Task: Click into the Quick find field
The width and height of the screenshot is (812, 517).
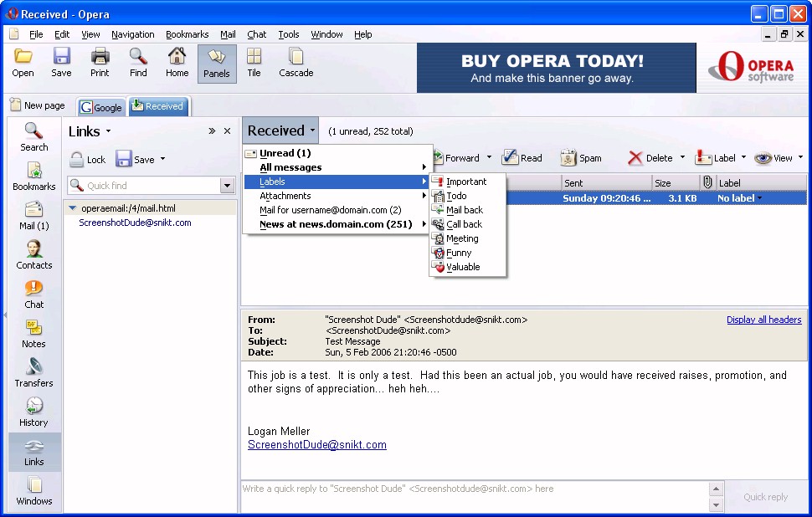Action: click(x=144, y=186)
